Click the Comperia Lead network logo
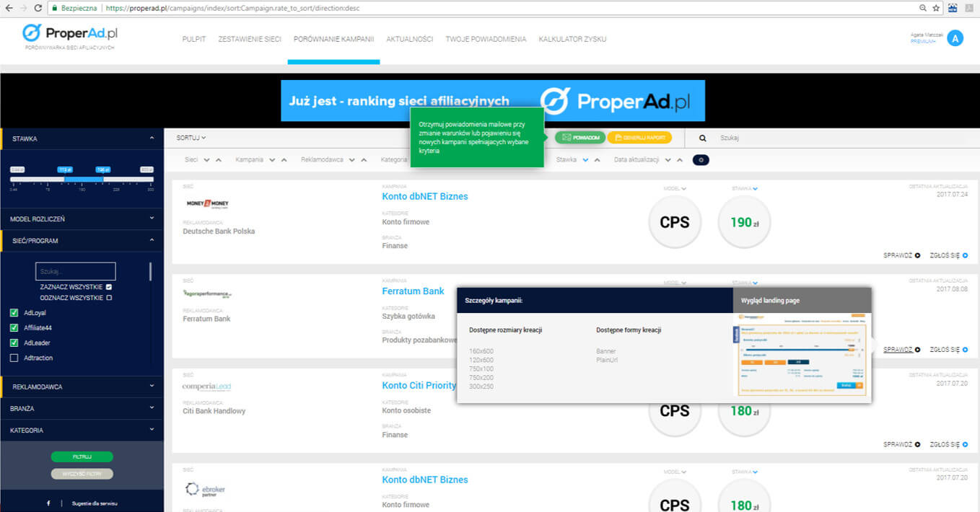 (x=206, y=387)
